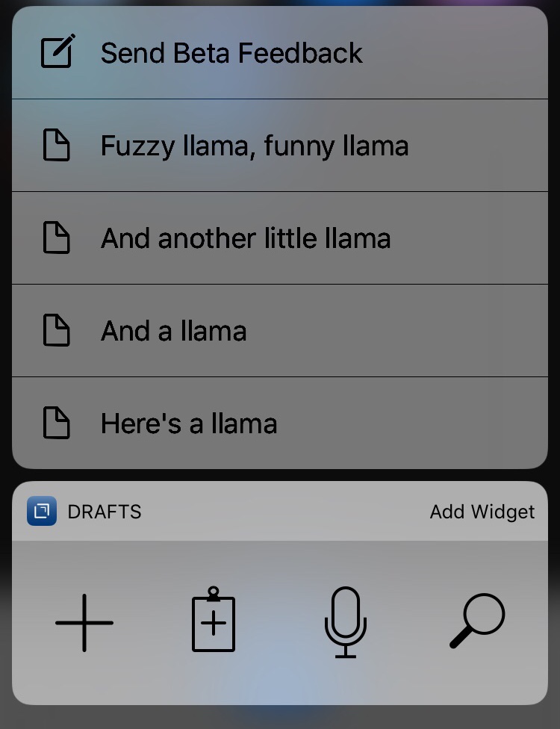560x729 pixels.
Task: Create a new draft with the plus icon
Action: click(84, 622)
